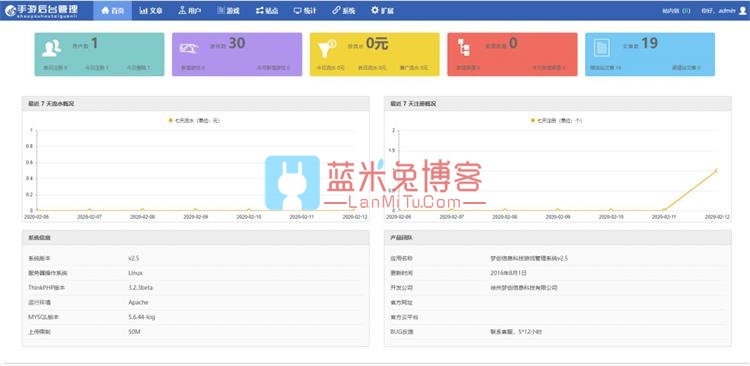
Task: Click the funnel-coin icon on the yellow card
Action: point(327,48)
